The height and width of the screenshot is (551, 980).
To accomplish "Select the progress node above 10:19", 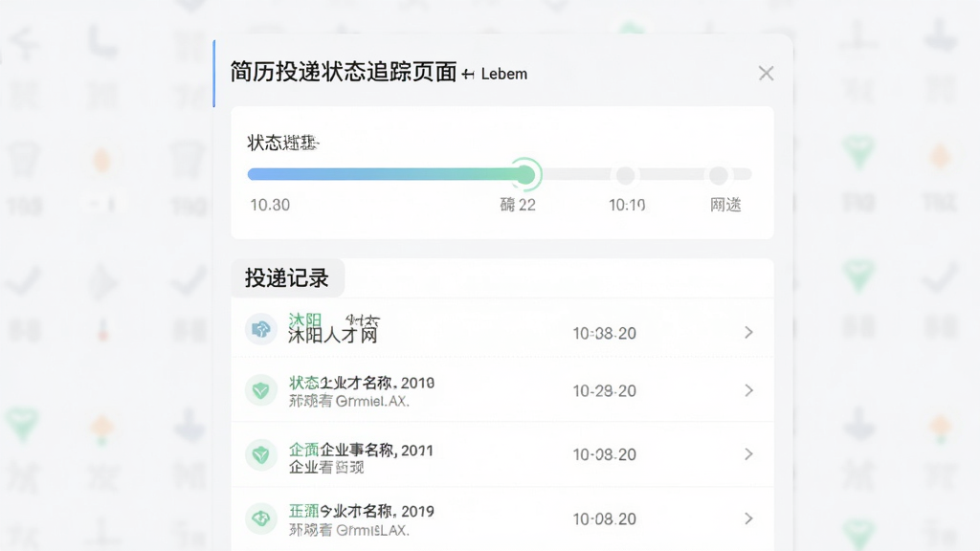I will click(x=626, y=175).
